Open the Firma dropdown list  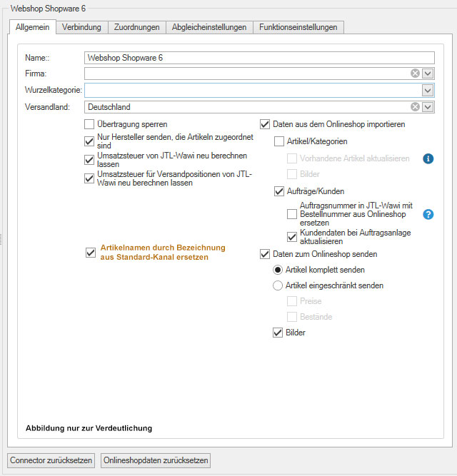click(x=428, y=74)
